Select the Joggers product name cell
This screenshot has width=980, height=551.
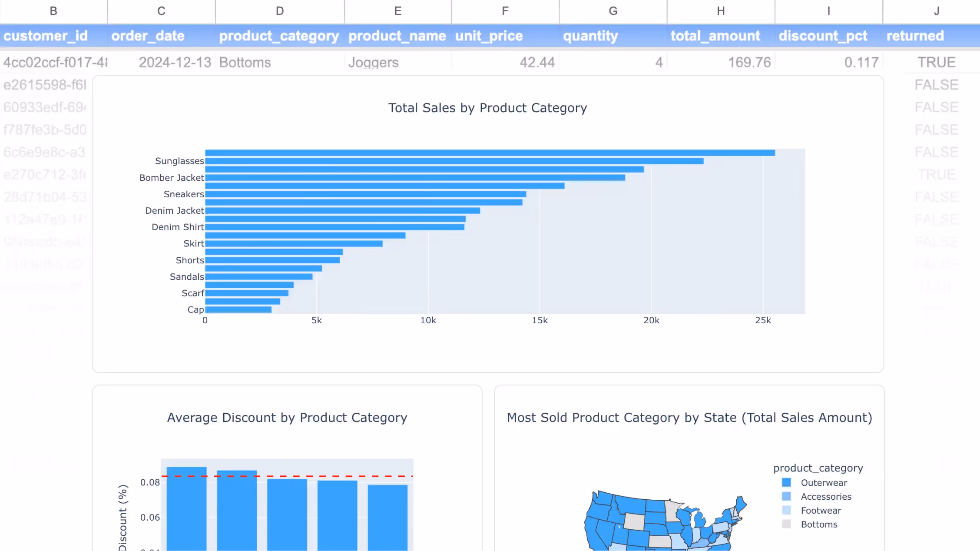(397, 62)
